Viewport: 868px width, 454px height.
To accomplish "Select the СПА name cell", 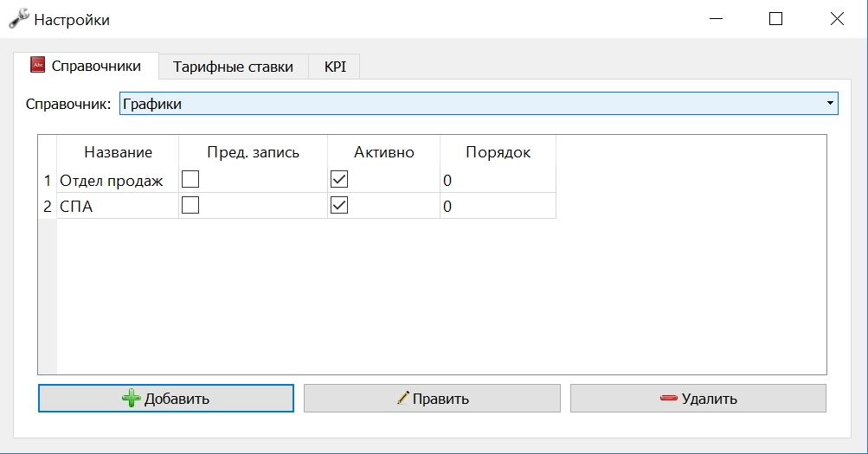I will click(x=118, y=207).
